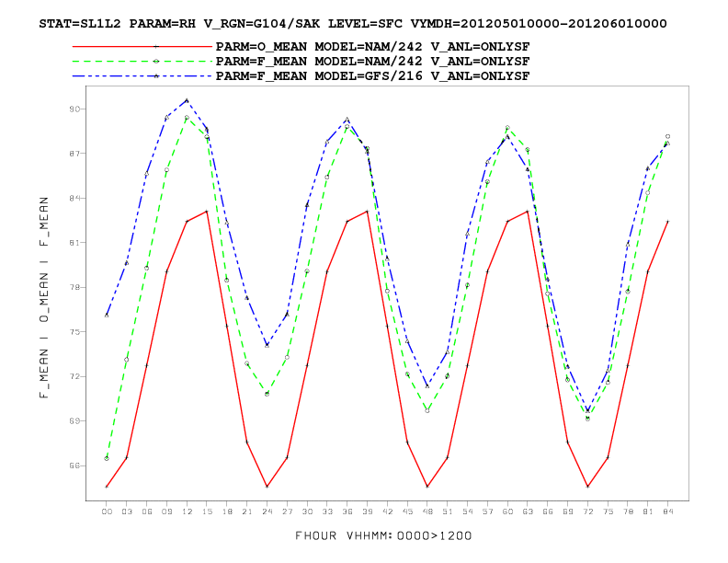Click the vertical axis label F_MEAN | O_MEAN | F_MEAN

click(x=44, y=297)
